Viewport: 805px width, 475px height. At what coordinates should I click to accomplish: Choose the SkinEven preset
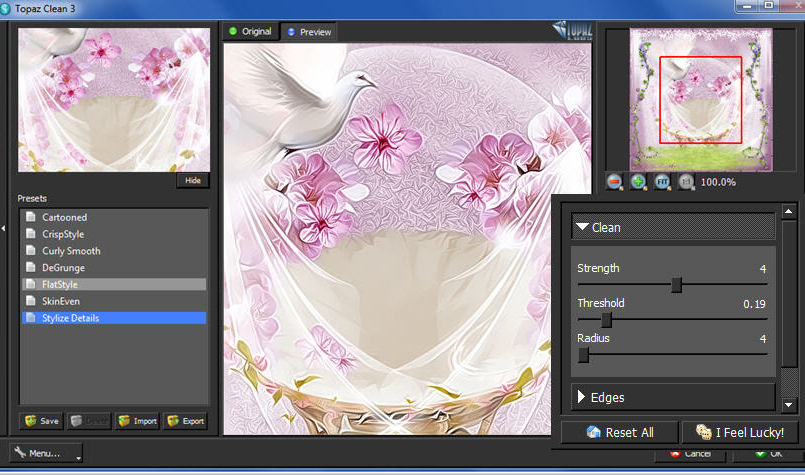[x=114, y=301]
